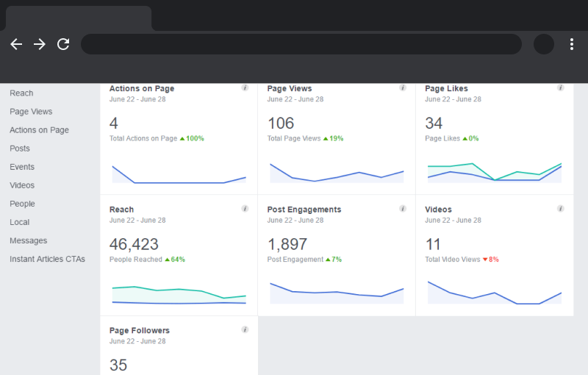Click the green 19% change indicator
The width and height of the screenshot is (588, 375).
pos(334,138)
